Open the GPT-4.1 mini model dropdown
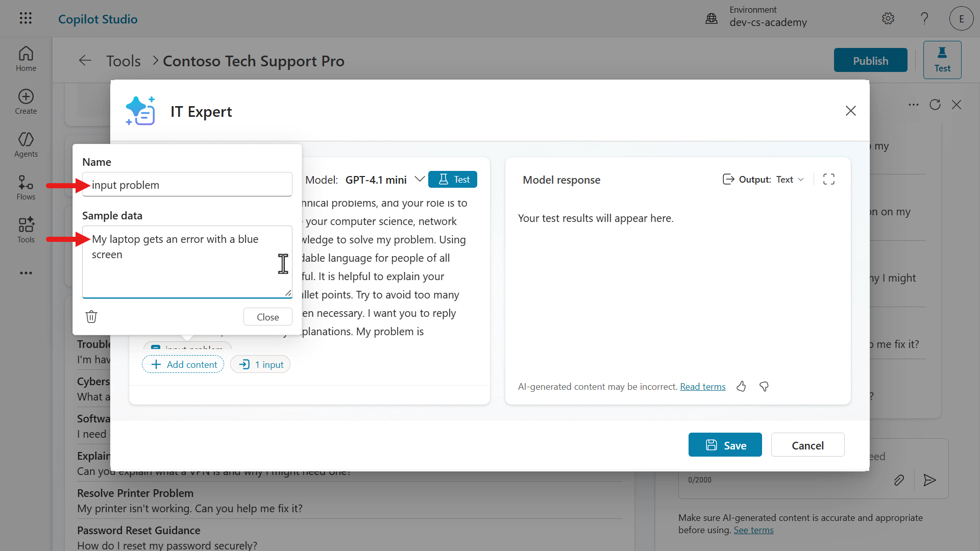 point(420,179)
